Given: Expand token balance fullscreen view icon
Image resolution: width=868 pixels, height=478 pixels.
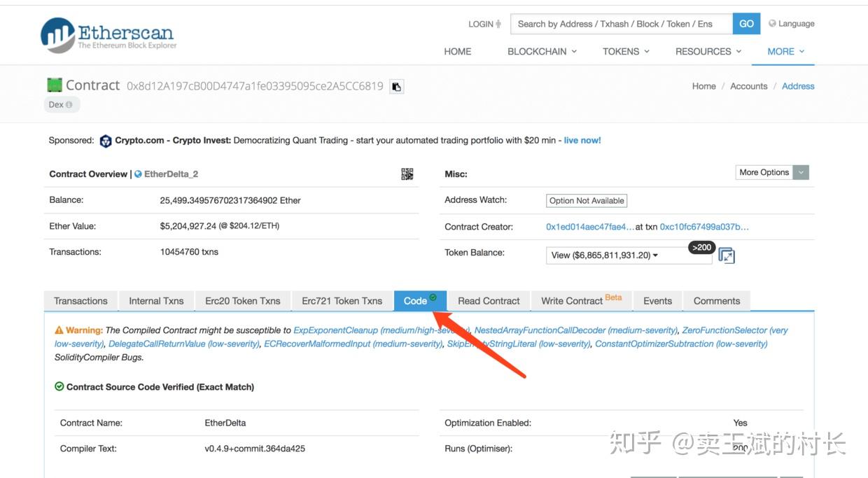Looking at the screenshot, I should point(727,255).
